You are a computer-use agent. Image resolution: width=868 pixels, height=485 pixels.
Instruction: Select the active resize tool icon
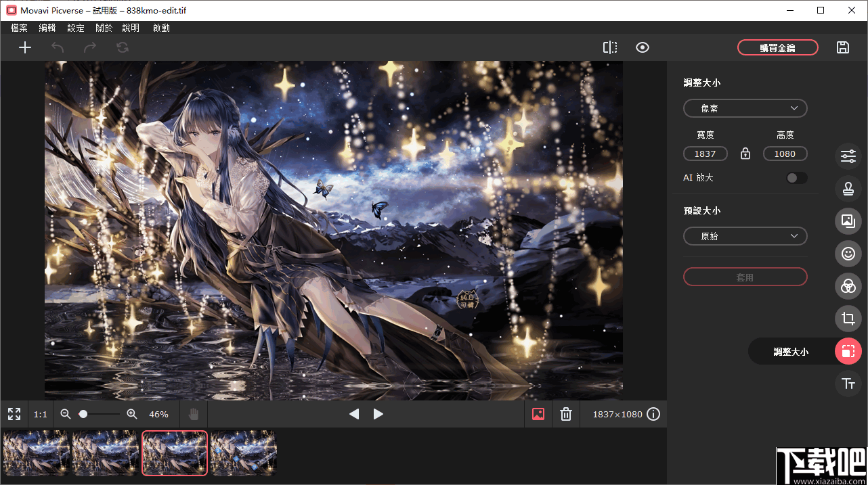click(848, 351)
